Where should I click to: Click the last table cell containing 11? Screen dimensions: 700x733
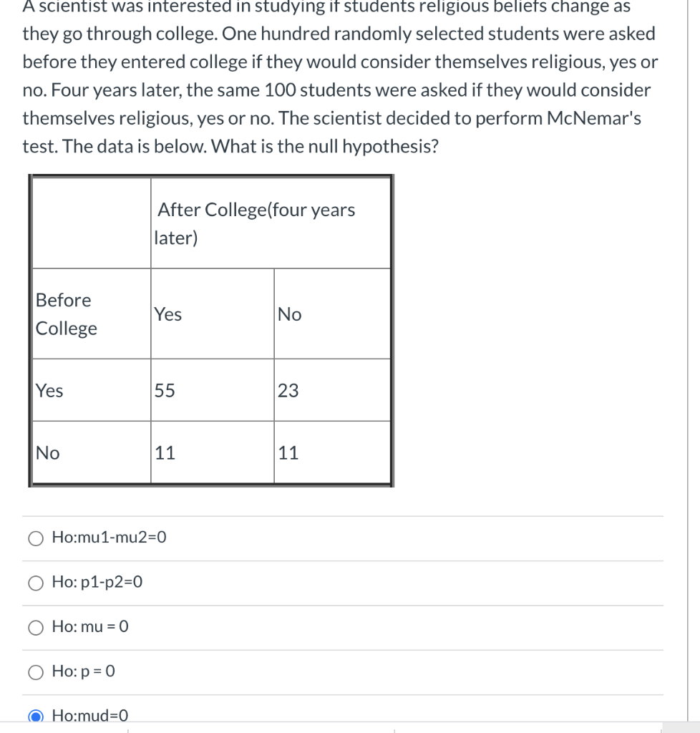click(332, 452)
